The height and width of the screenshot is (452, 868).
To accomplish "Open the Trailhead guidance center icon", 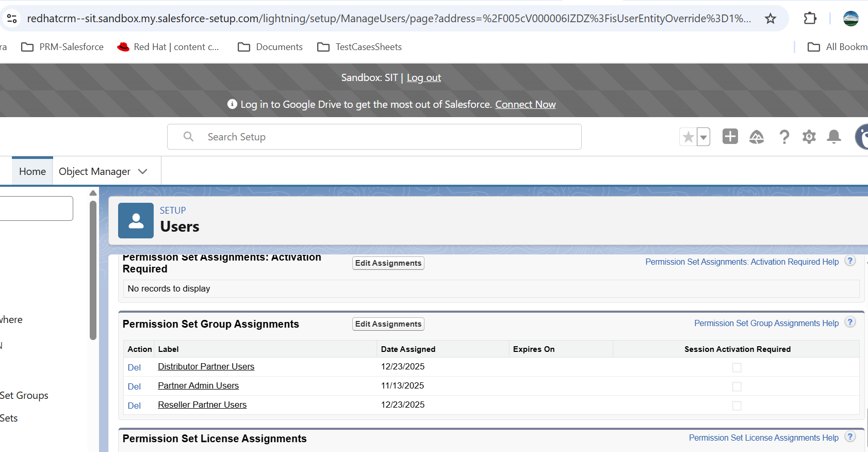I will tap(757, 137).
